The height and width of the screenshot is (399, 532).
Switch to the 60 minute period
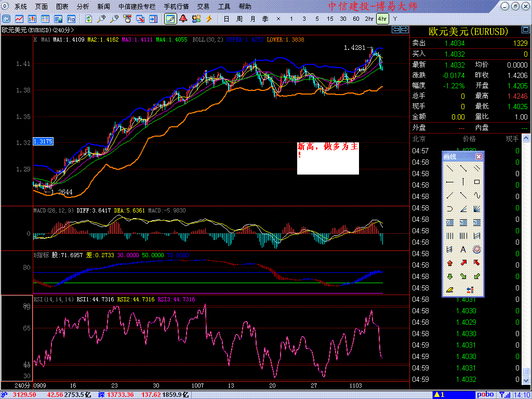(356, 19)
